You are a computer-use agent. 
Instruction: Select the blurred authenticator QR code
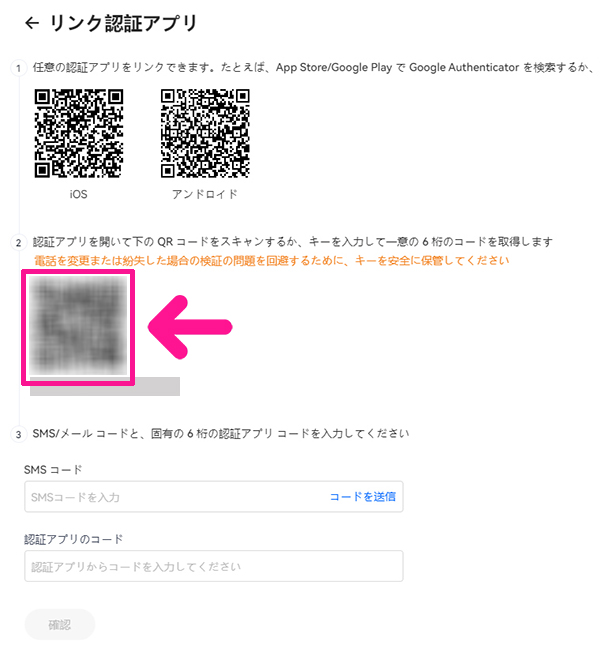click(x=78, y=325)
